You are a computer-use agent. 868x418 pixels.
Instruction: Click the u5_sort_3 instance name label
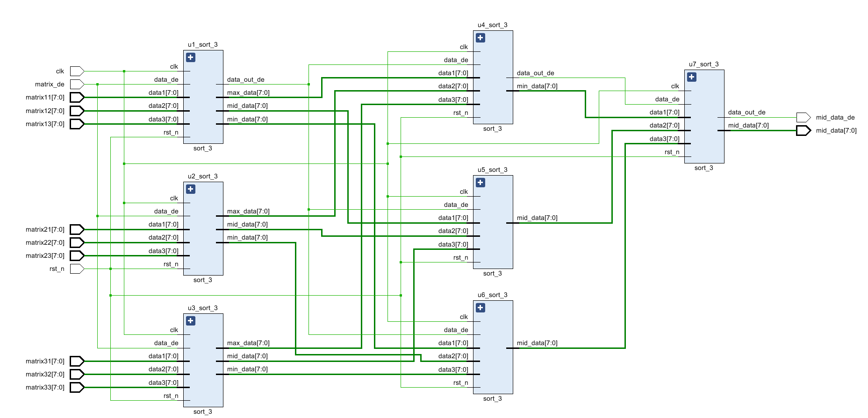pos(493,170)
